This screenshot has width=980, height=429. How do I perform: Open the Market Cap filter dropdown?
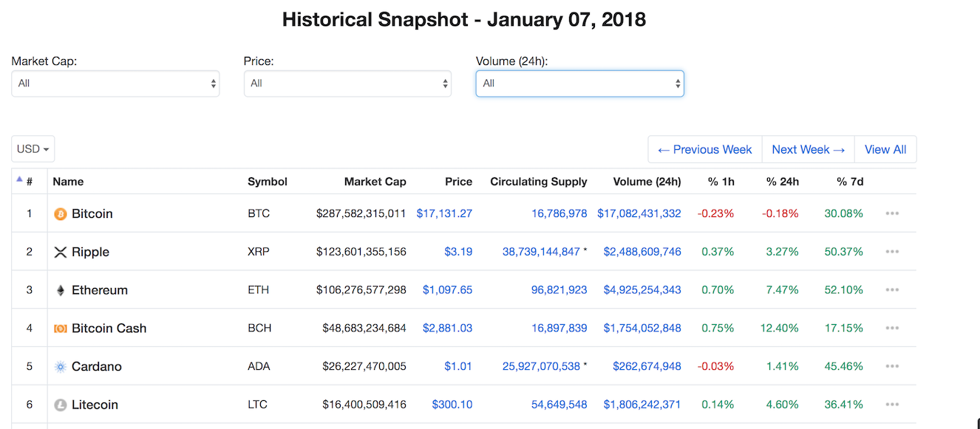pyautogui.click(x=115, y=83)
